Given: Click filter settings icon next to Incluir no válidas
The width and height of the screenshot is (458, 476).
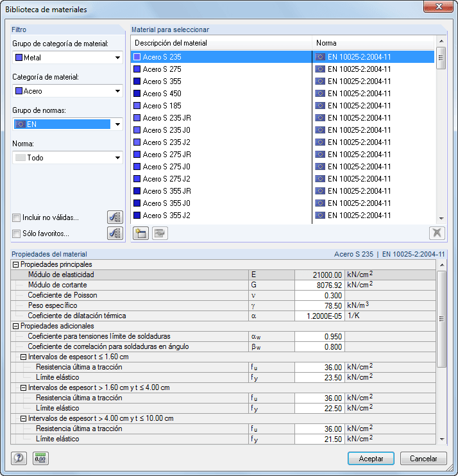Looking at the screenshot, I should tap(115, 217).
